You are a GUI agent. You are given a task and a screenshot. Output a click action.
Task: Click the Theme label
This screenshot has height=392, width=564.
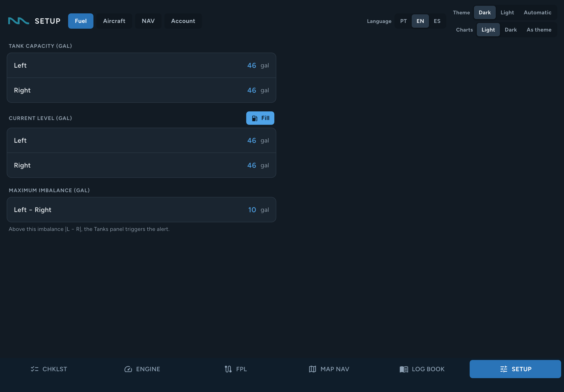pos(461,12)
